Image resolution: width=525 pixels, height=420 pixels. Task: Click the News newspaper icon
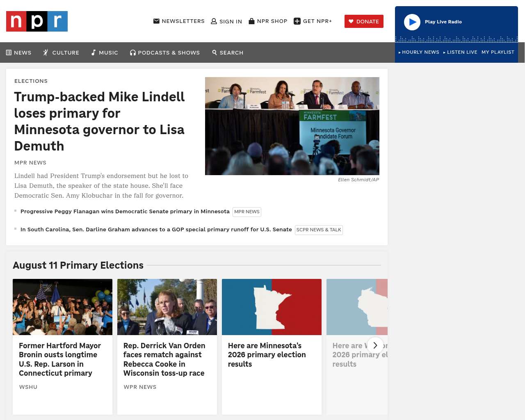9,52
